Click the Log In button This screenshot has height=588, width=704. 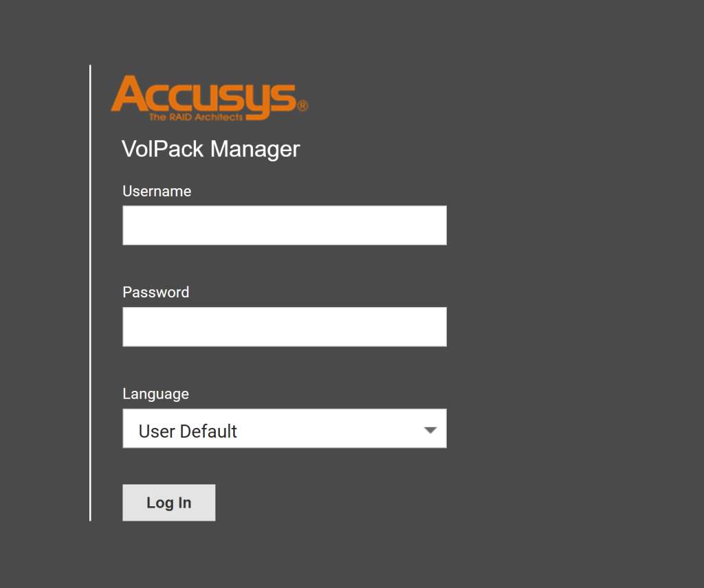coord(169,502)
